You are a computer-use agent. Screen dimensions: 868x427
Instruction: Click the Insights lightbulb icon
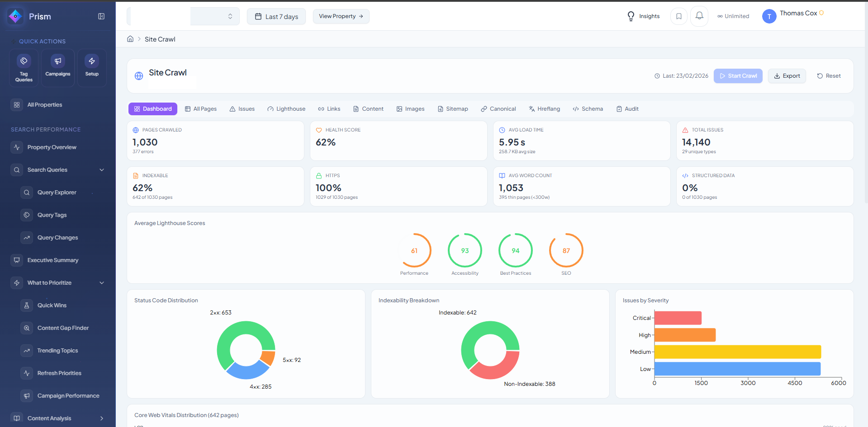[631, 16]
